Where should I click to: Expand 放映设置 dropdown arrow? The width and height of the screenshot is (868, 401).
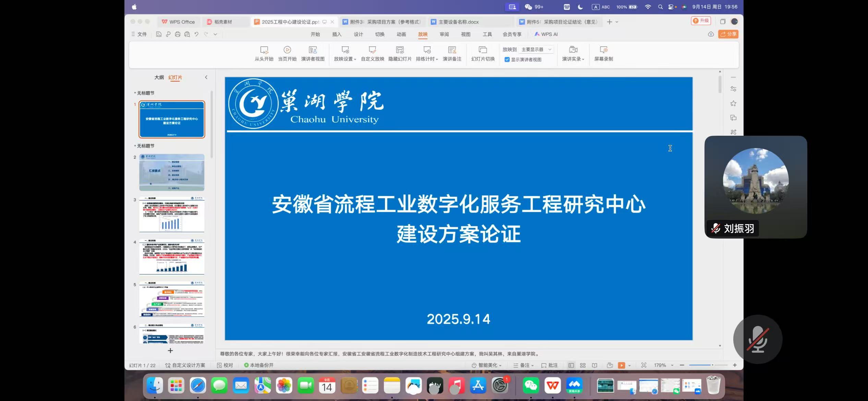(x=355, y=59)
